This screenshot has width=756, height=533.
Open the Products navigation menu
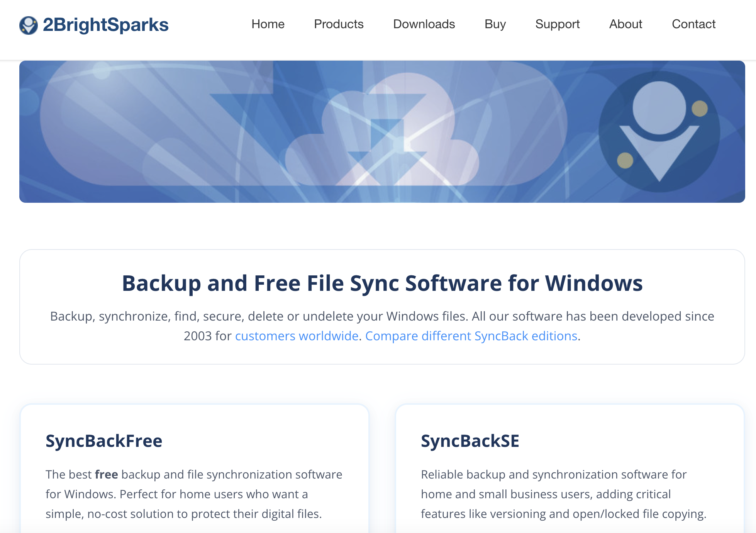339,24
